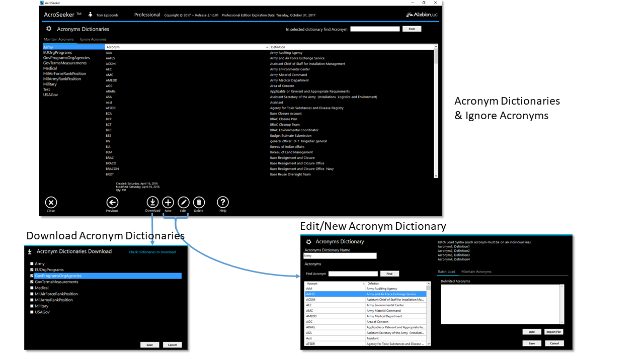This screenshot has width=644, height=362.
Task: Click Cancel in the Acronyms Dictionary dialog
Action: [x=554, y=343]
